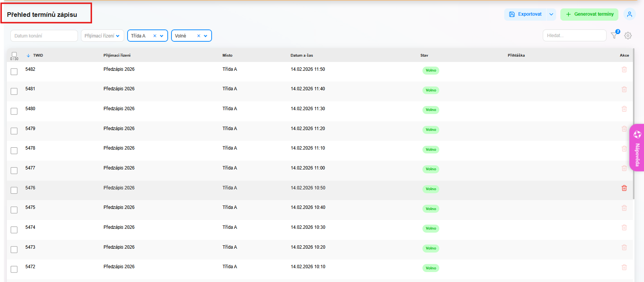The image size is (644, 282).
Task: Toggle the select-all checkbox in header
Action: 14,54
